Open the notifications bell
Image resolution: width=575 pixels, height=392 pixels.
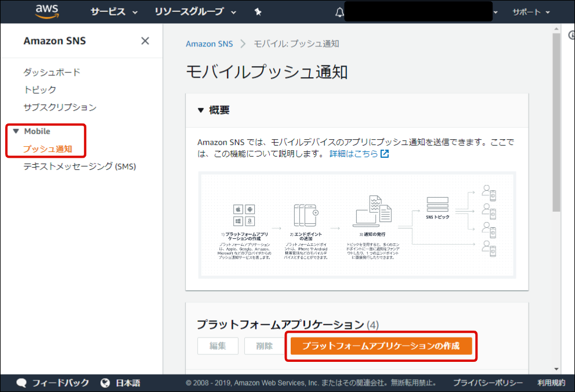click(339, 12)
